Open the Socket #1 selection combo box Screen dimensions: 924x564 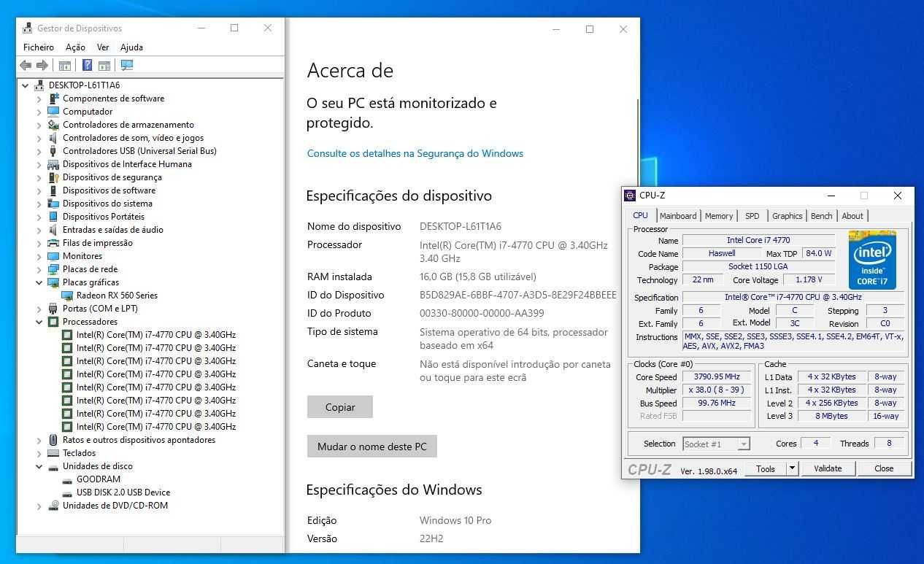point(716,444)
